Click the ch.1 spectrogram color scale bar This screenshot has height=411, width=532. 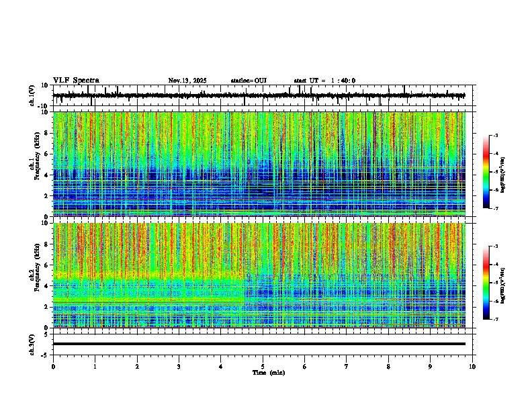tap(486, 172)
